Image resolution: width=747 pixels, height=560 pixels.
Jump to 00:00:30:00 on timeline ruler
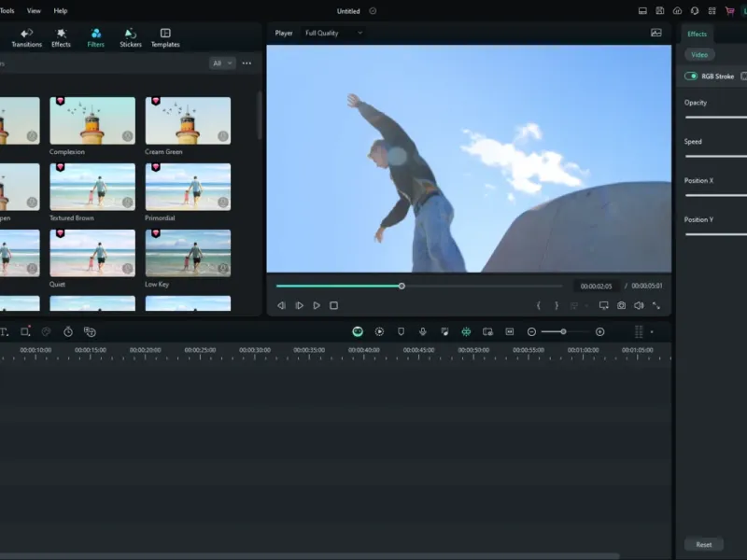coord(255,350)
